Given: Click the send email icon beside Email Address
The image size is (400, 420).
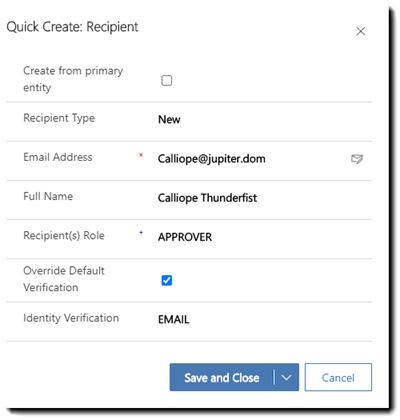Looking at the screenshot, I should click(x=357, y=159).
